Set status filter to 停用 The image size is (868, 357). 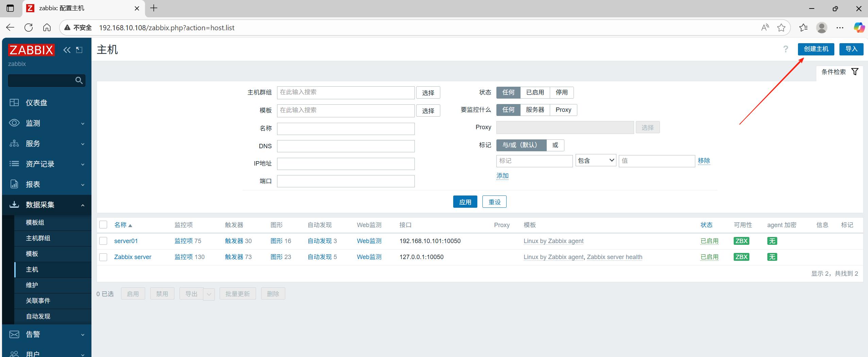[562, 92]
